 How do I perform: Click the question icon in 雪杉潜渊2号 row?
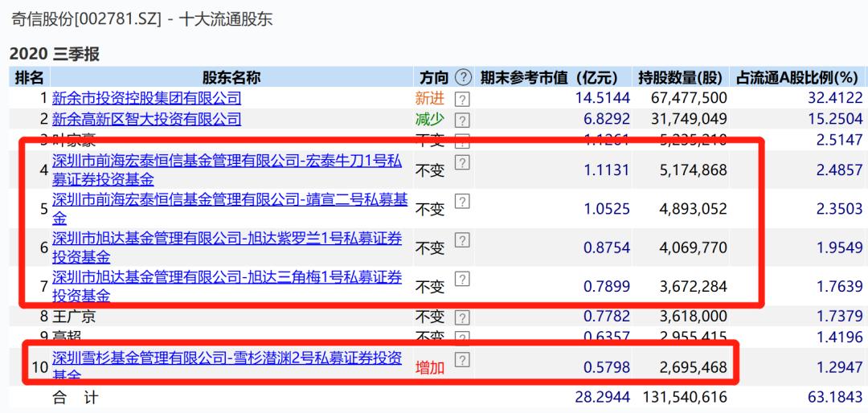tap(462, 360)
